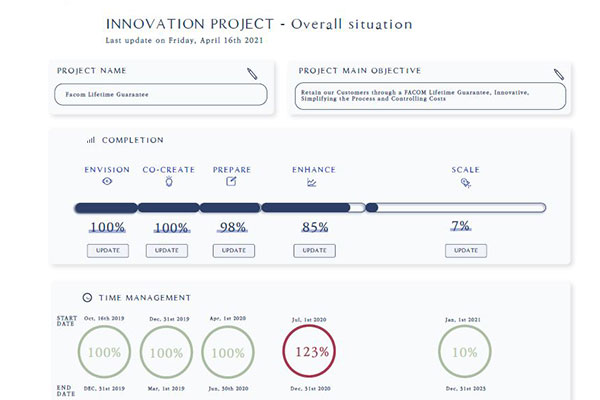600x400 pixels.
Task: Click the Prepare edit-note icon
Action: point(232,182)
